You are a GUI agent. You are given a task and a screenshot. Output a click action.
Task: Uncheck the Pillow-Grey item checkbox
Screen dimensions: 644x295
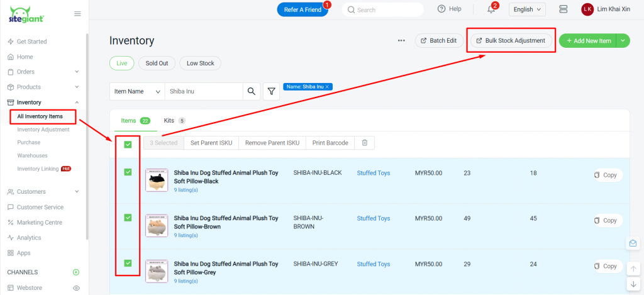(x=128, y=263)
